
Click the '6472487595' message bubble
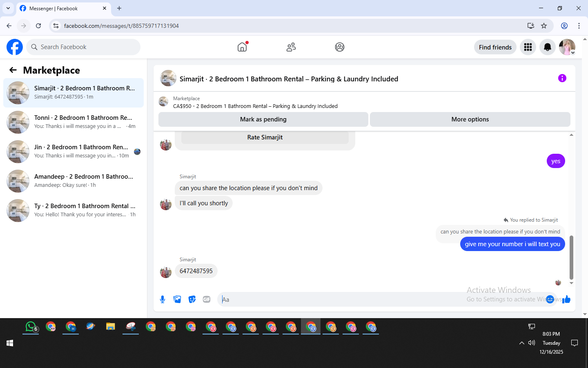coord(196,271)
